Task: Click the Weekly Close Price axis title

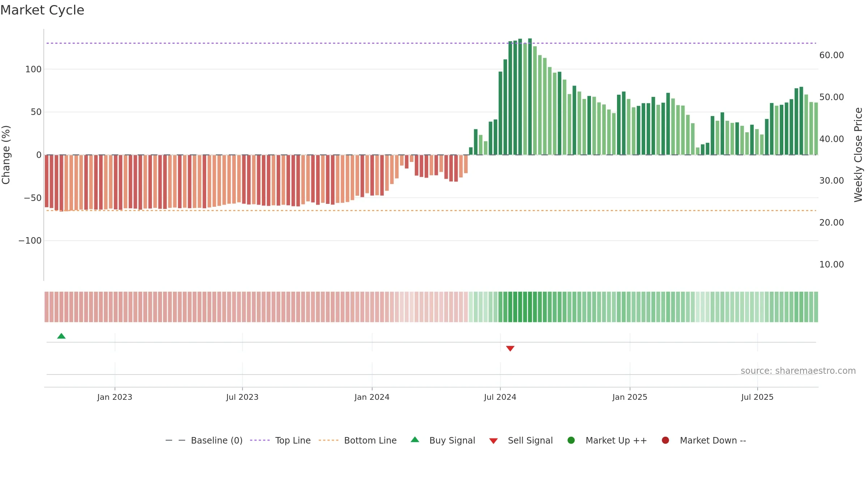Action: click(858, 155)
